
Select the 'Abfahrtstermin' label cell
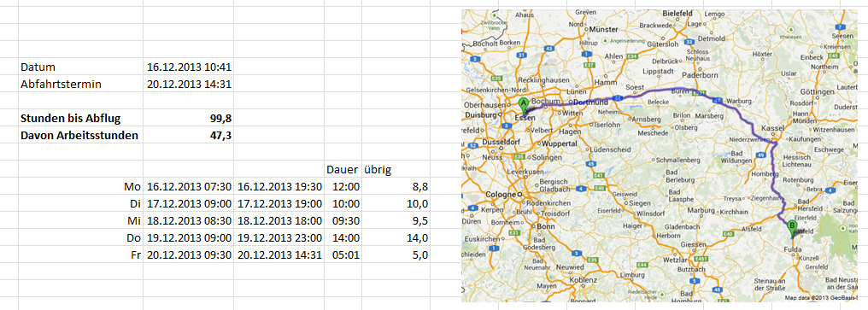(81, 85)
